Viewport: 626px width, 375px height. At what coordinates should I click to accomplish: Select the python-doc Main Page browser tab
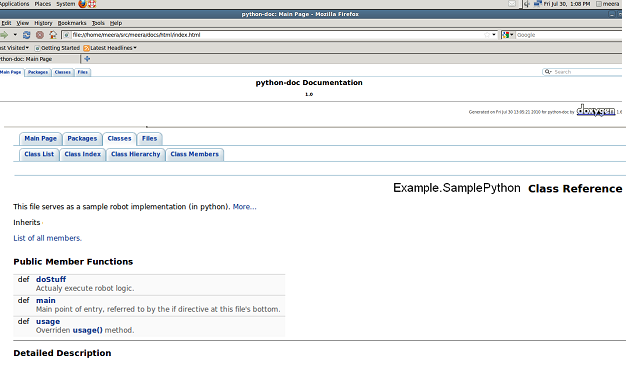click(x=40, y=59)
